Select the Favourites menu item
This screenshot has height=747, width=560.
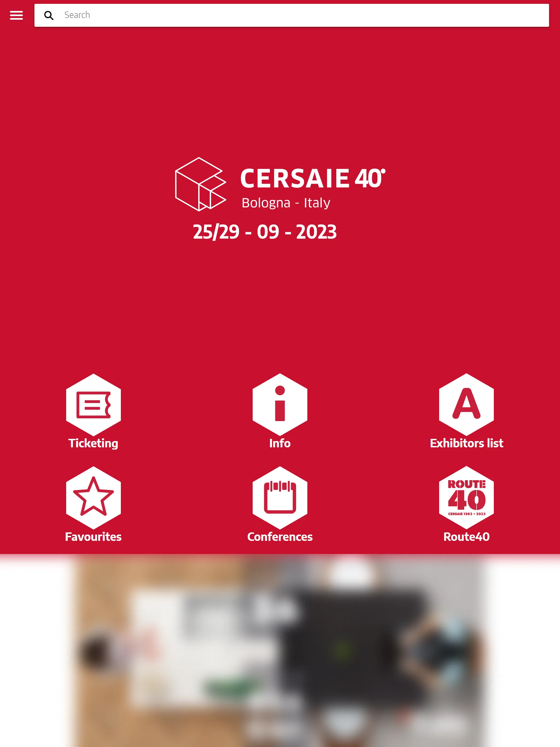coord(93,505)
